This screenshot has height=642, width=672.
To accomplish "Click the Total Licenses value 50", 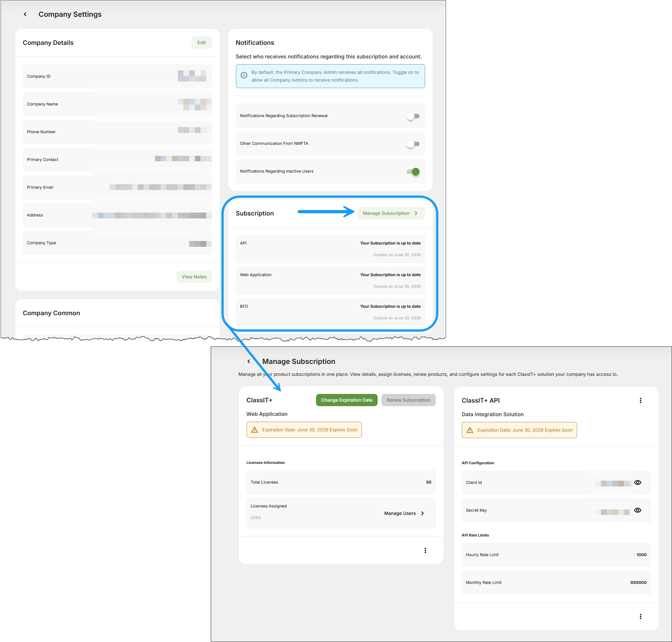I will click(x=428, y=482).
